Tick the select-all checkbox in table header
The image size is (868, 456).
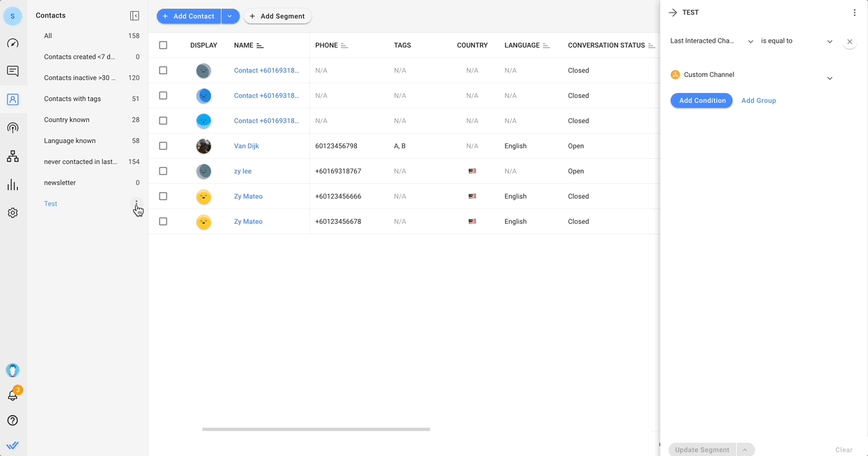click(x=163, y=45)
